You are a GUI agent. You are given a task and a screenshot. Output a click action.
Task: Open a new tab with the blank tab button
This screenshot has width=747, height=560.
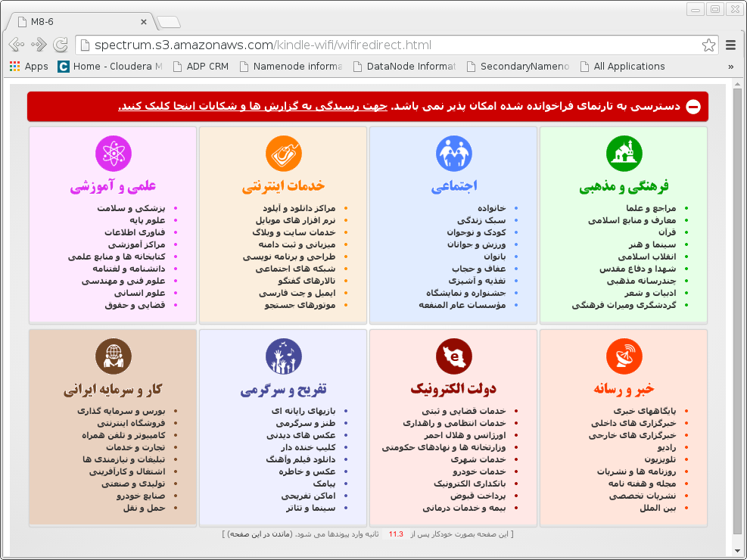click(169, 22)
